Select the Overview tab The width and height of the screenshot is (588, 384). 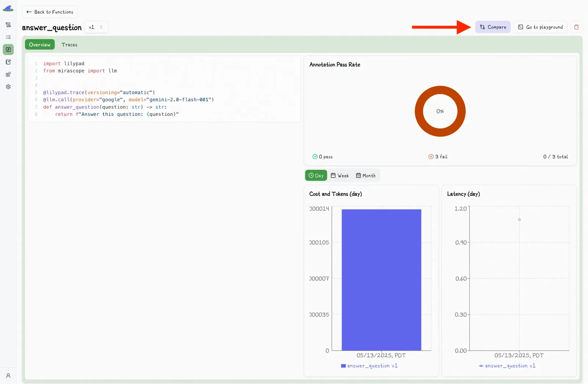point(40,45)
